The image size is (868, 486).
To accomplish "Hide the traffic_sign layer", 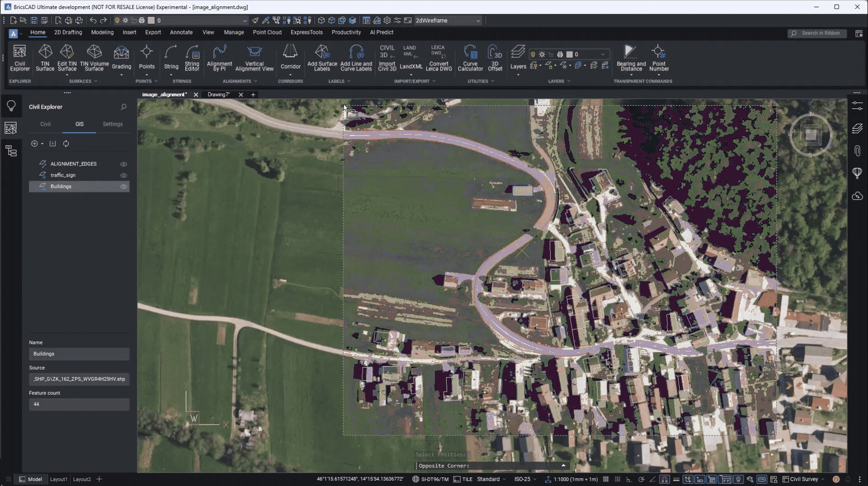I will tap(123, 175).
